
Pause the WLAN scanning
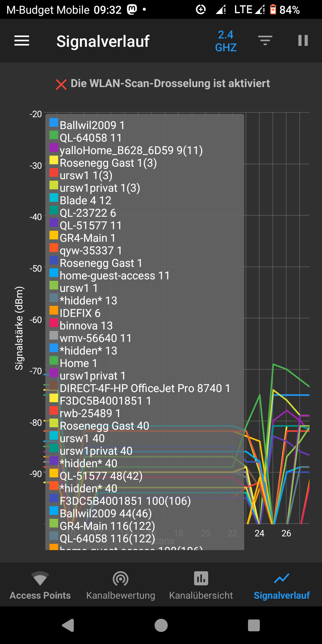point(303,41)
